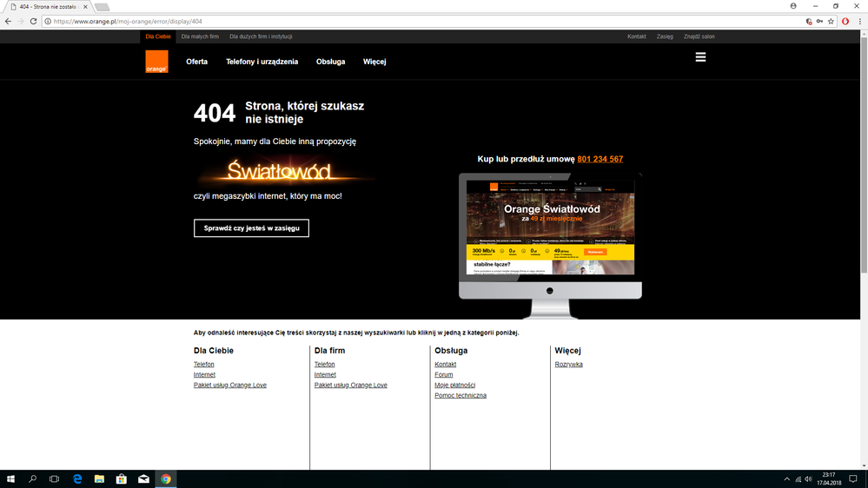Select the Dla Ciebie tab
Screen dimensions: 868x488
[158, 36]
